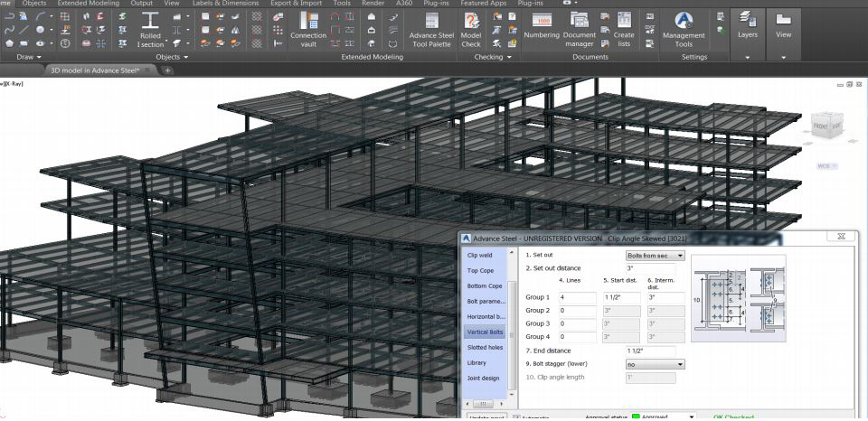Switch to the Featured Apps tab
Screen dimensions: 868x421
483,4
